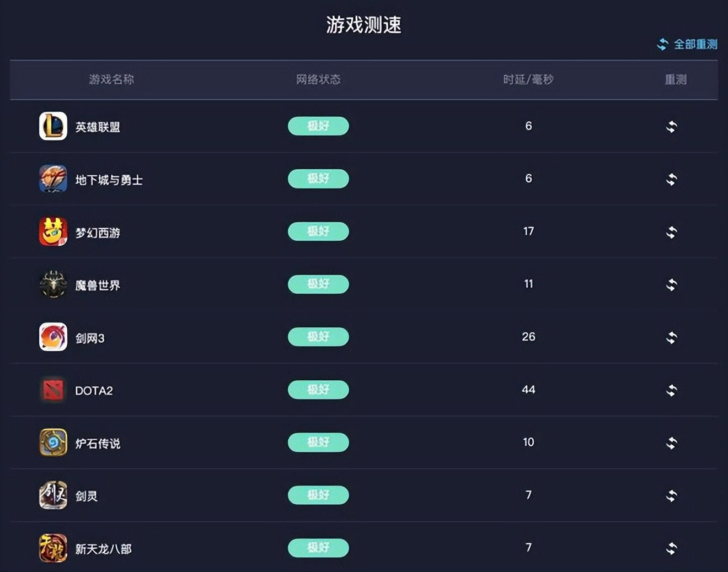This screenshot has height=572, width=728.
Task: Click the 炉石传说 retest icon
Action: 671,443
